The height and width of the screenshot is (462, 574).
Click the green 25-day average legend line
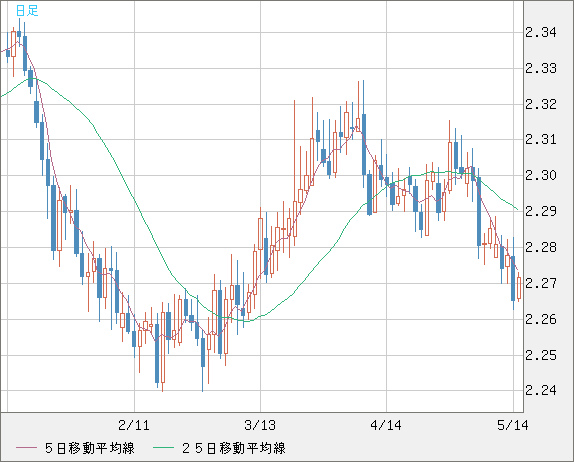[x=163, y=448]
